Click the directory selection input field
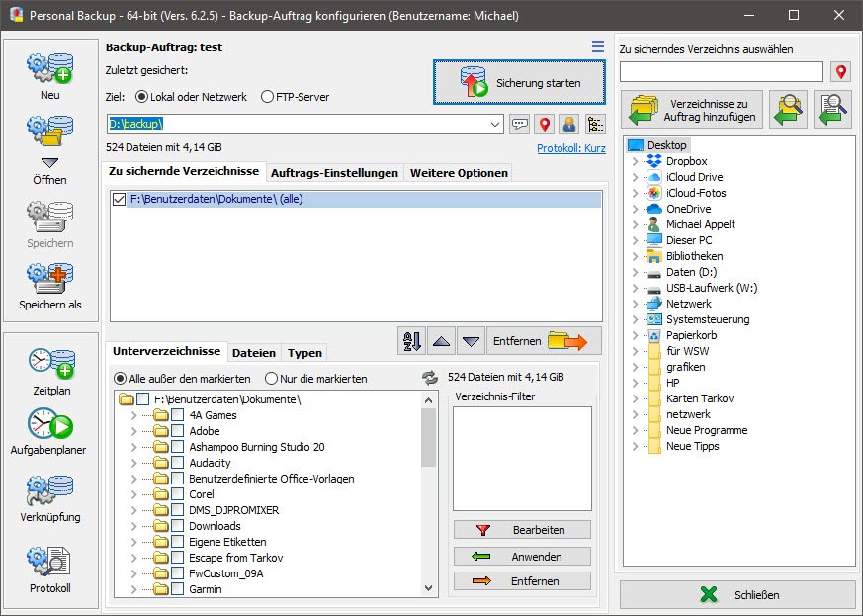 click(x=721, y=72)
